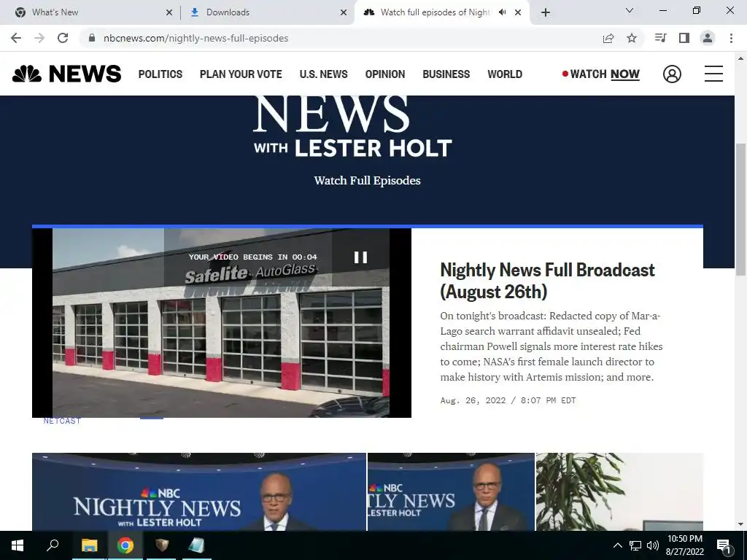
Task: Expand the tab search dropdown
Action: [x=630, y=10]
